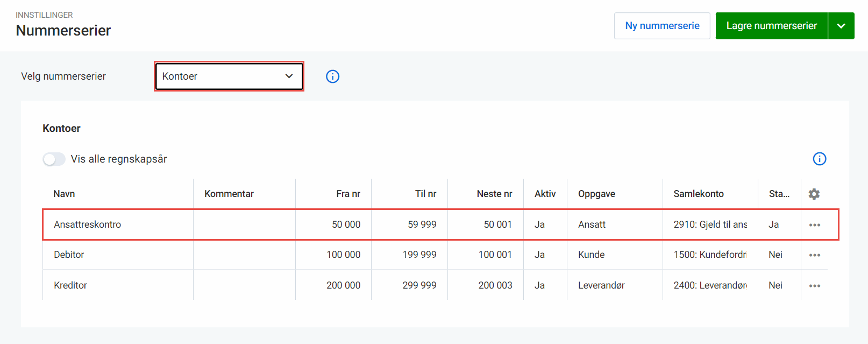
Task: Click the Fra nr column header
Action: [348, 194]
